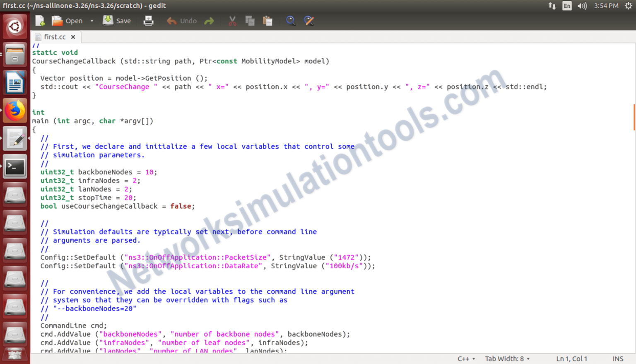Screen dimensions: 636x364
Task: Open the clock menu showing 3:54 PM
Action: point(605,6)
